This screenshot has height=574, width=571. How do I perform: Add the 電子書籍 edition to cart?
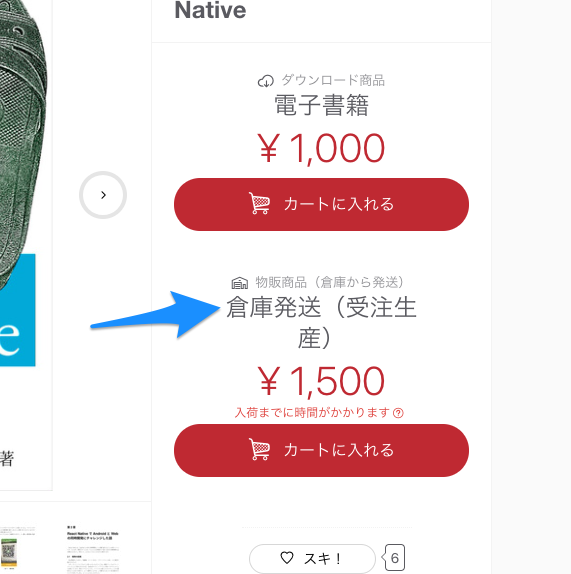click(x=321, y=204)
